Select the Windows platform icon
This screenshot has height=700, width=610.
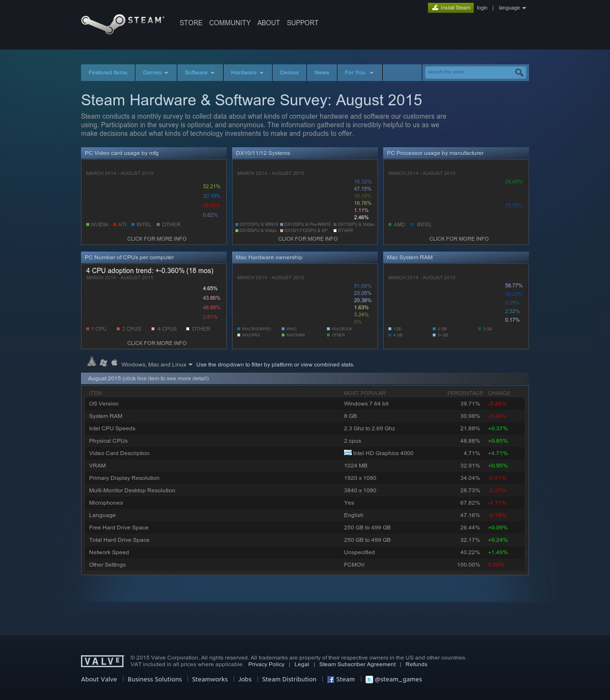tap(103, 363)
